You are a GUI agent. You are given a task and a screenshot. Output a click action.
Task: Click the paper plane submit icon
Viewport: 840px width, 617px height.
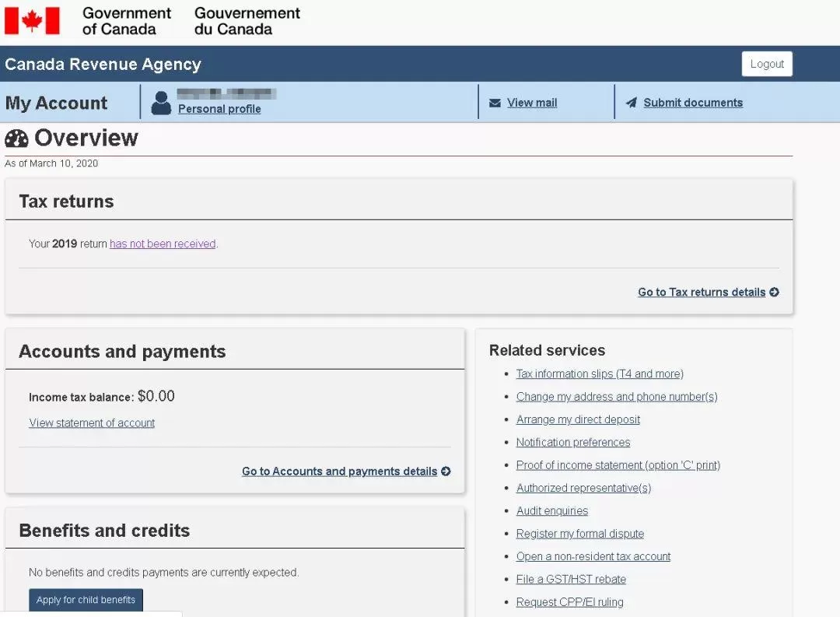pos(632,103)
